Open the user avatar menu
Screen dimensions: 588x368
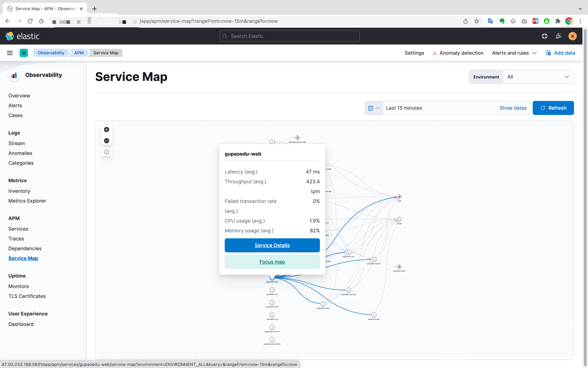point(572,36)
